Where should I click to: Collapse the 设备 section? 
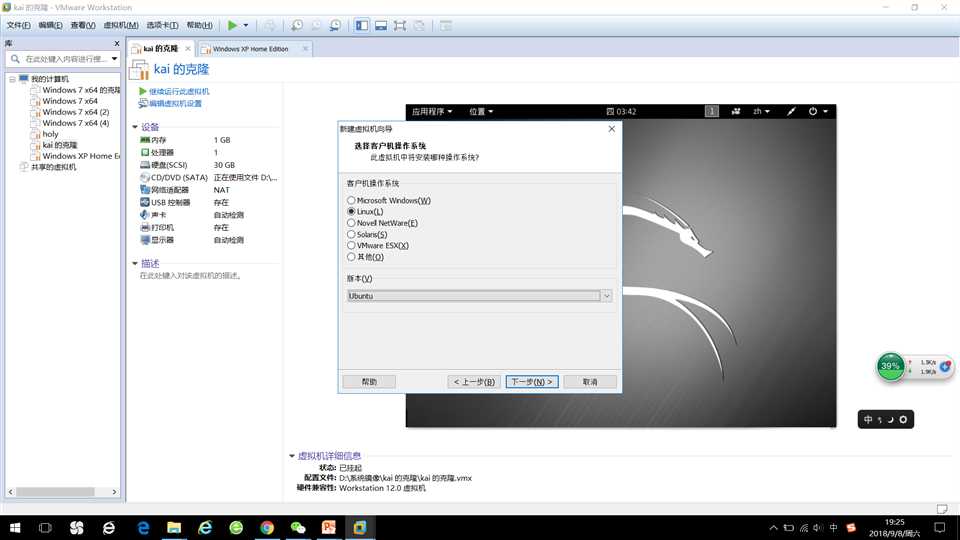(135, 127)
